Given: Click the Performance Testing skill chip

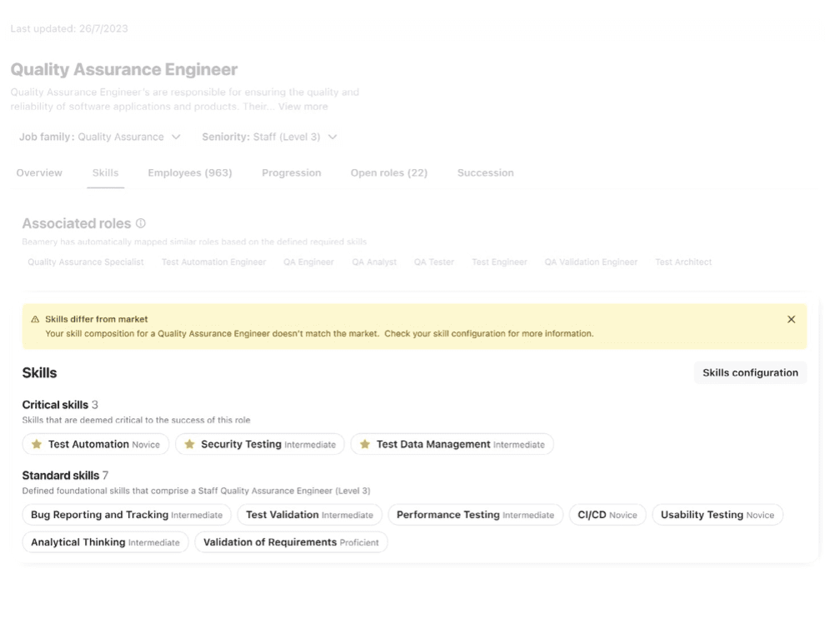Looking at the screenshot, I should click(475, 515).
